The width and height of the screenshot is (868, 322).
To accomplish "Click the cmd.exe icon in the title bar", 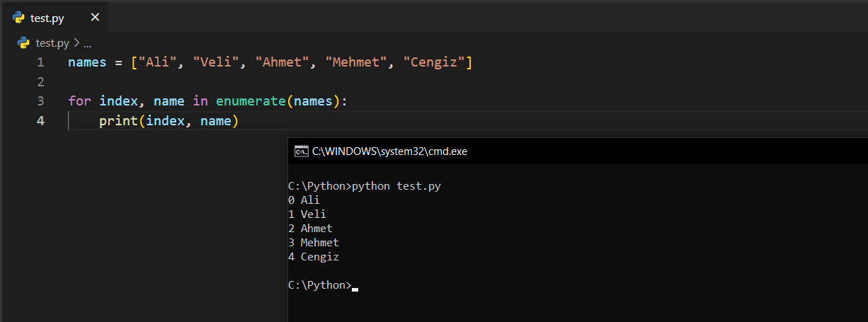I will click(x=301, y=151).
